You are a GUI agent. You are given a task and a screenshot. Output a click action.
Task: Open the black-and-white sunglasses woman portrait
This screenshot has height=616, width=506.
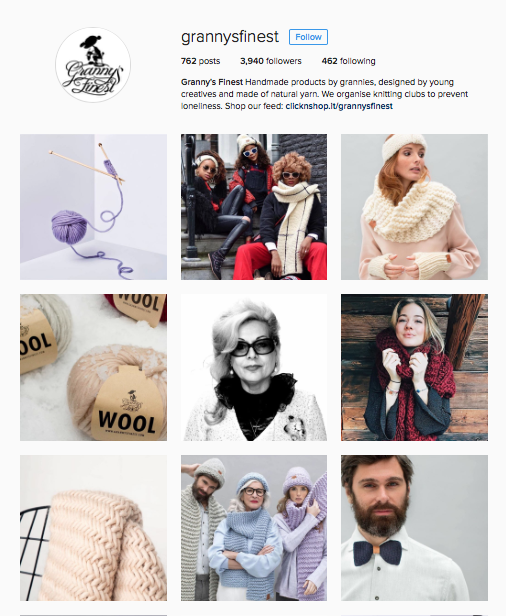click(x=254, y=367)
